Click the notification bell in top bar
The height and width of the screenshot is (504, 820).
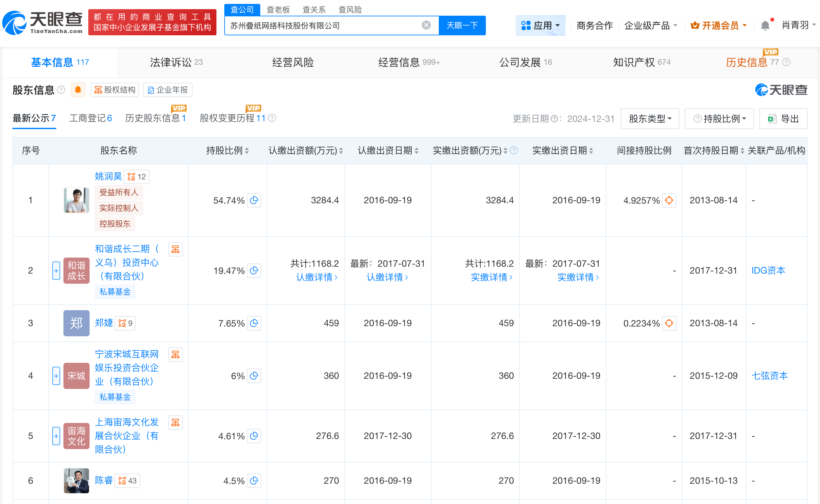pos(765,25)
